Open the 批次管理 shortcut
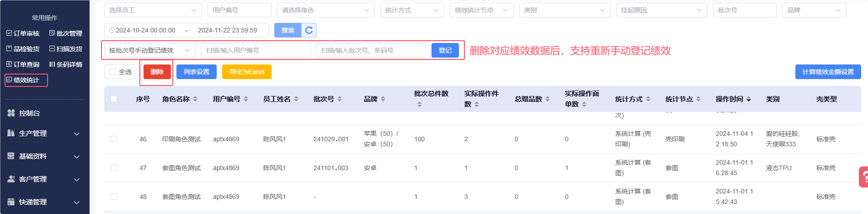The image size is (868, 214). [66, 33]
